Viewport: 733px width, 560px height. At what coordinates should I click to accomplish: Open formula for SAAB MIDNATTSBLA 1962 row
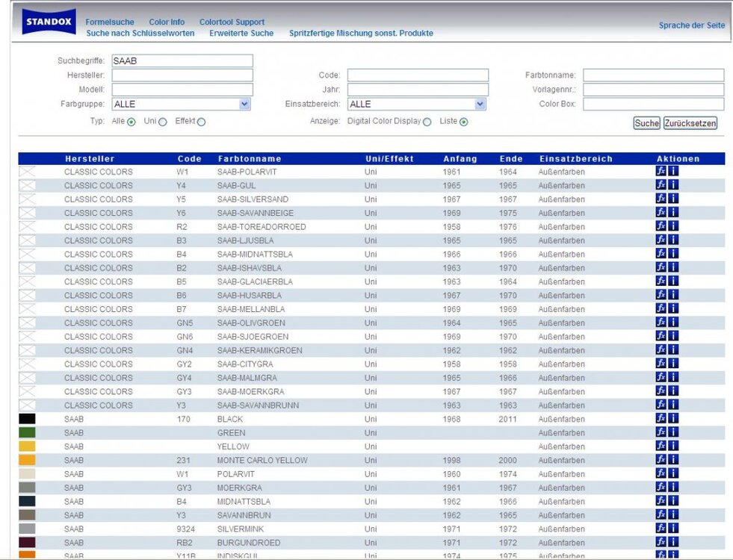pyautogui.click(x=661, y=501)
